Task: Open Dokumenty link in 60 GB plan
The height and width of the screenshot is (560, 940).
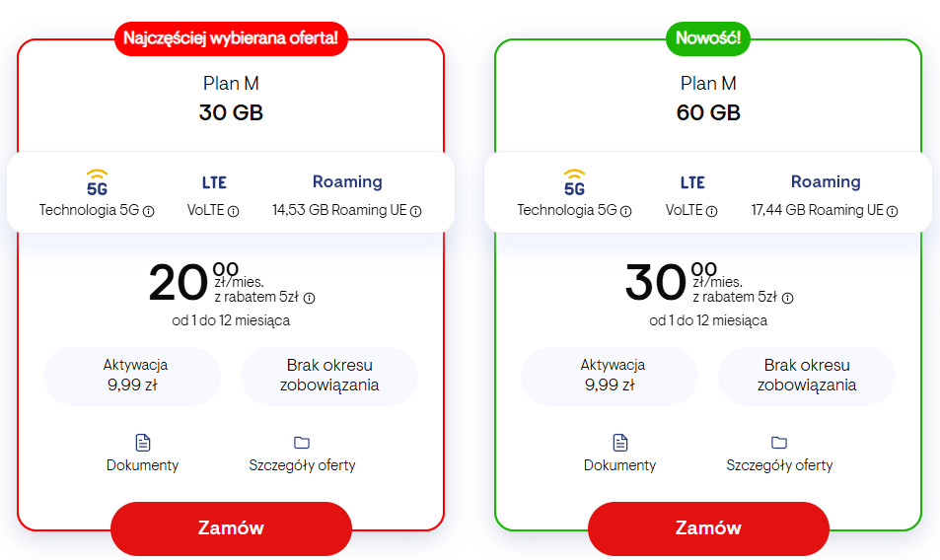Action: (619, 465)
